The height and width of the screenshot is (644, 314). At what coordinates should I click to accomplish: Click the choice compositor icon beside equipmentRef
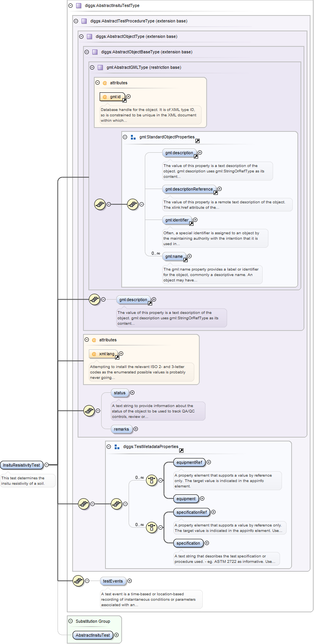[151, 480]
